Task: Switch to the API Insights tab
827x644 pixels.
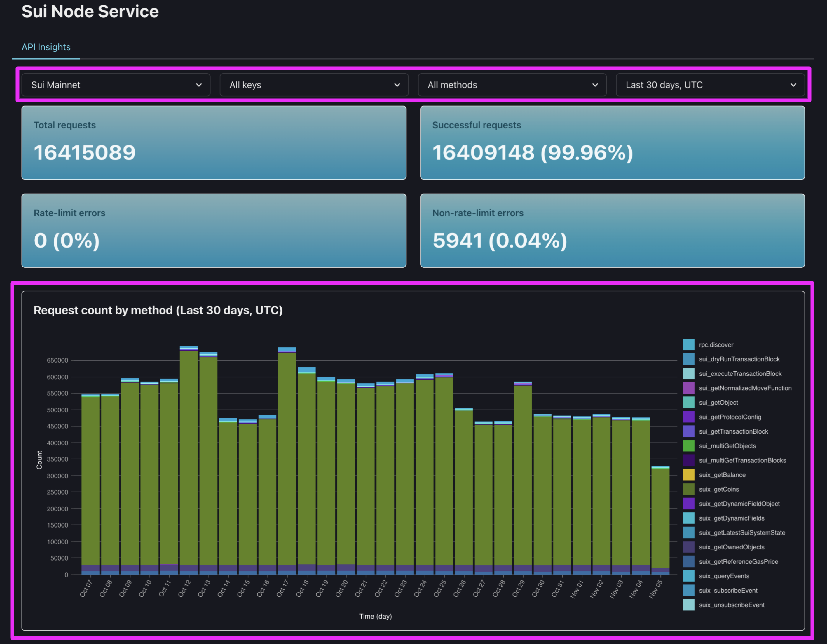Action: click(46, 47)
